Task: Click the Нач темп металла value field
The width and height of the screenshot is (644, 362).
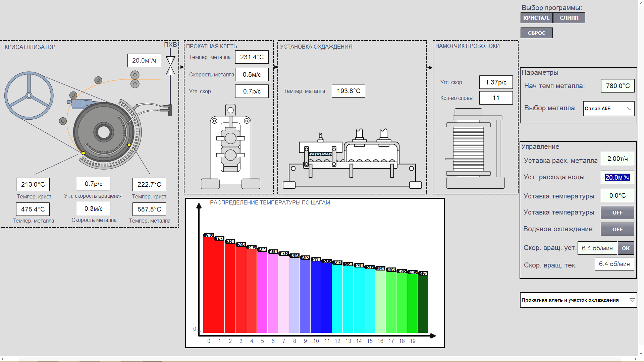Action: tap(617, 86)
